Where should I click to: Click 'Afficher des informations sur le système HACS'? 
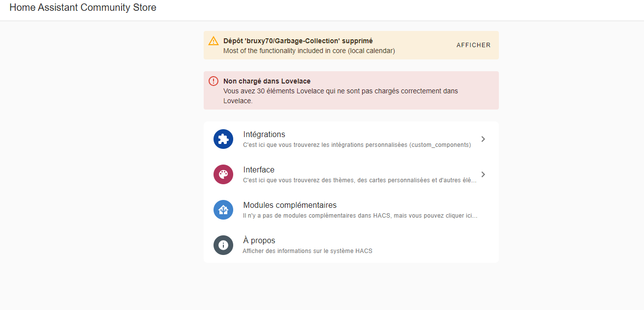coord(307,251)
